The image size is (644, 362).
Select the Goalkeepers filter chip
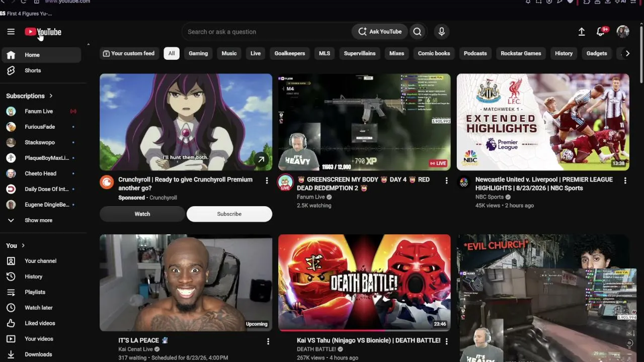click(290, 53)
